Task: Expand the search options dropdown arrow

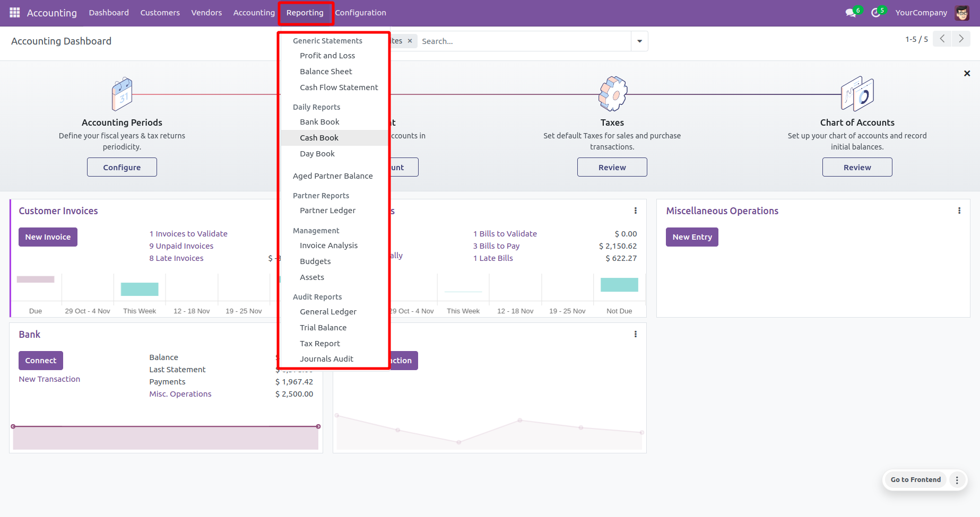Action: [x=639, y=41]
